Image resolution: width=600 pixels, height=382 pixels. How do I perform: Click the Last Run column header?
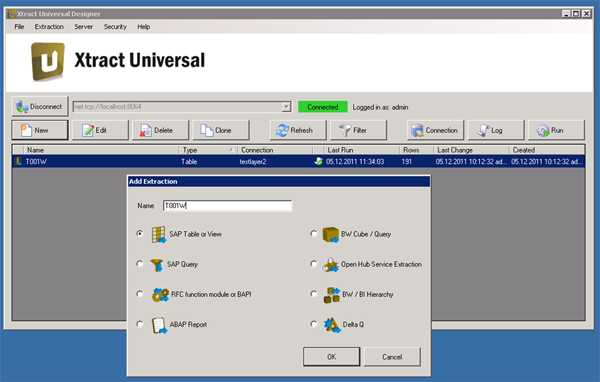pyautogui.click(x=362, y=150)
